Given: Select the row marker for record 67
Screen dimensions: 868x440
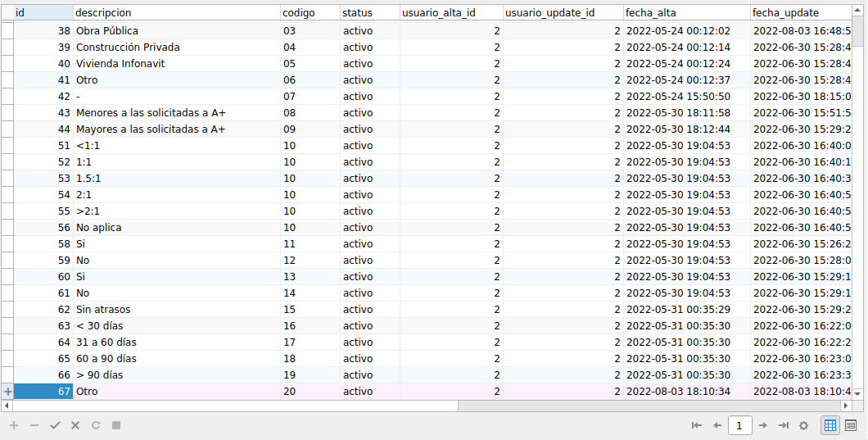Looking at the screenshot, I should (x=7, y=392).
